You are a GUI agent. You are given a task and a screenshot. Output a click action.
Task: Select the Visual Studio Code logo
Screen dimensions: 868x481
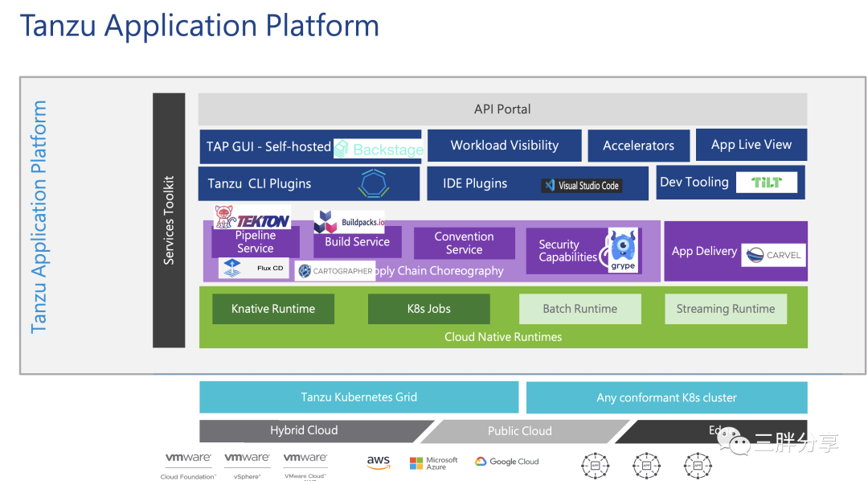pyautogui.click(x=581, y=185)
